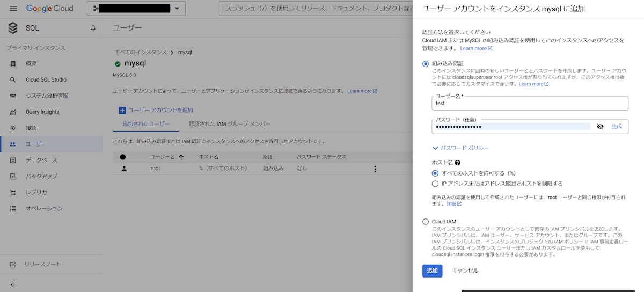Click the ユーザー people icon in sidebar
Screen dimensions: 644x292
[x=13, y=144]
